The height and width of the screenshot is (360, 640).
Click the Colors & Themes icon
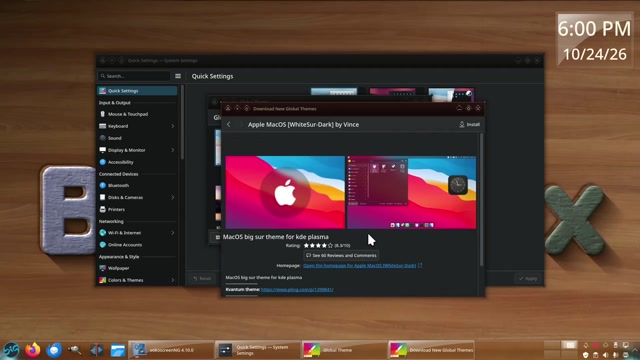[x=102, y=280]
